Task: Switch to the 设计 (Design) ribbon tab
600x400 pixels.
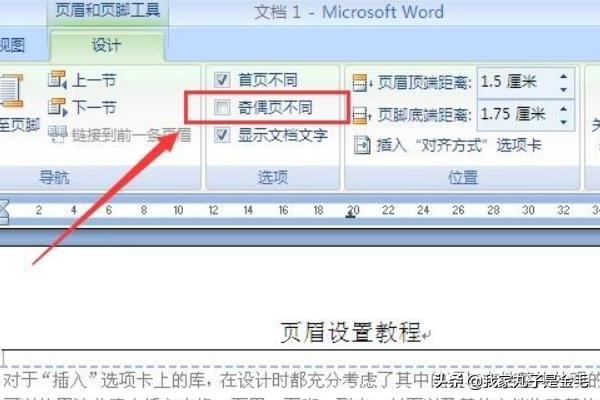Action: coord(107,45)
